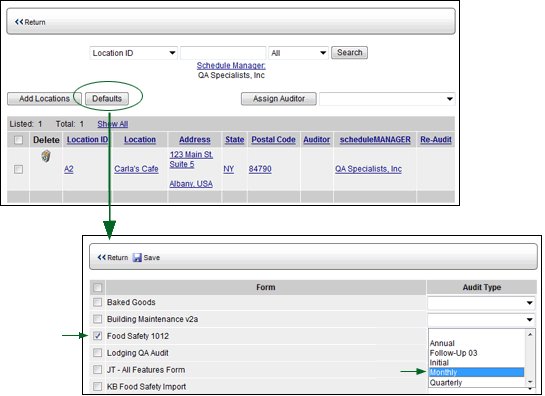545x396 pixels.
Task: Open the Schedule Manager link
Action: coord(231,65)
